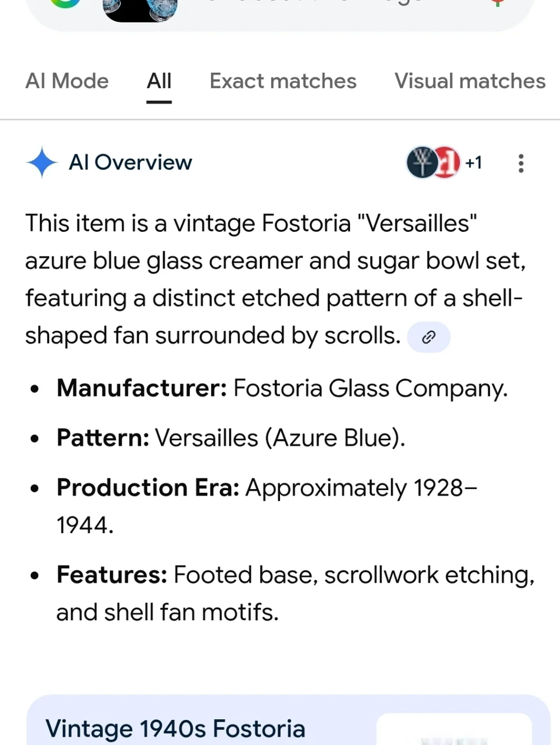Click the 'AI Overview' heading text
This screenshot has width=560, height=745.
click(130, 162)
